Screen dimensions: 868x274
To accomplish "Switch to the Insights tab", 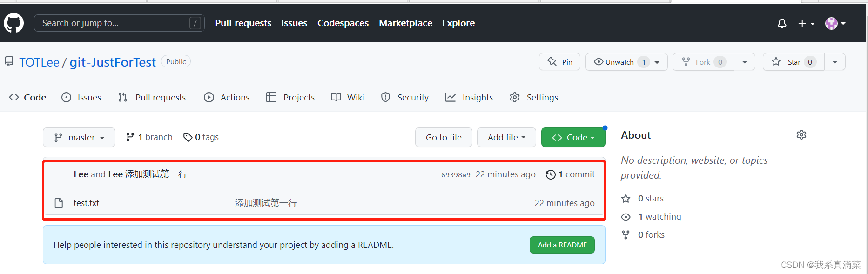I will coord(469,97).
